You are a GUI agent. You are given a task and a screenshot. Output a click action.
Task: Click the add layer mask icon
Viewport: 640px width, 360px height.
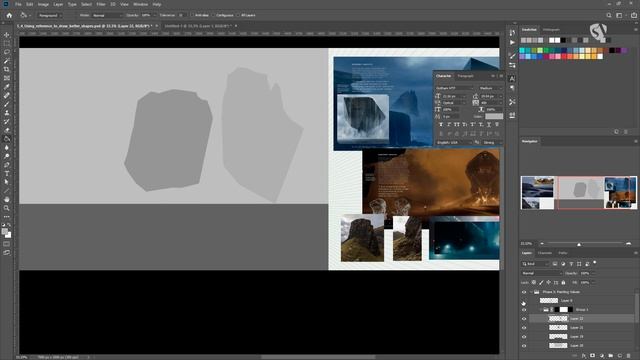coord(593,356)
